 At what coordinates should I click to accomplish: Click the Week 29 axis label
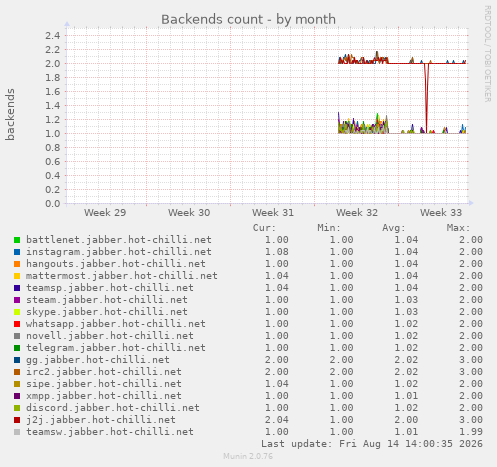tap(105, 213)
